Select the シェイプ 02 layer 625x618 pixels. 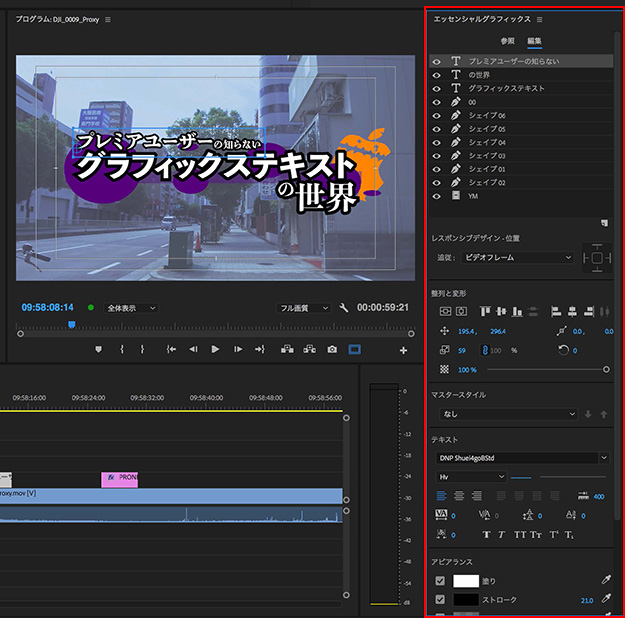[521, 183]
